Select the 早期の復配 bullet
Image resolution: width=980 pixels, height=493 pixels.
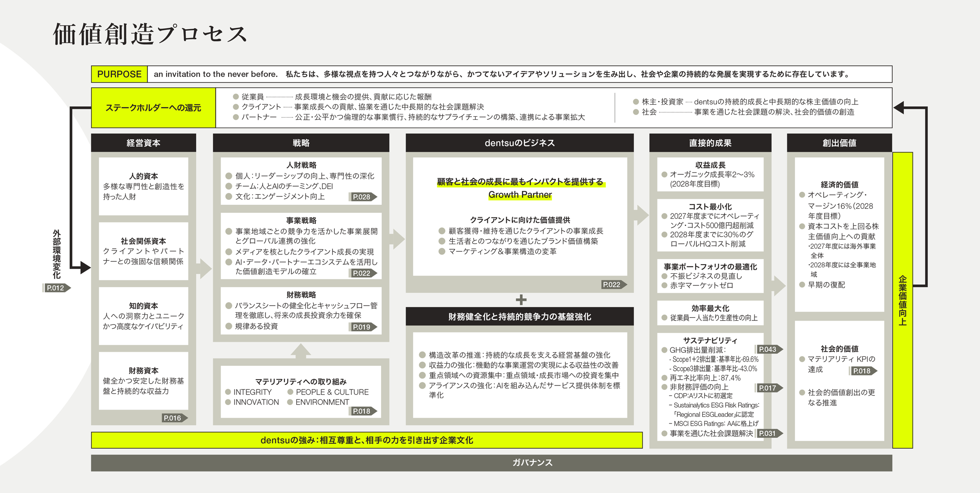click(822, 285)
